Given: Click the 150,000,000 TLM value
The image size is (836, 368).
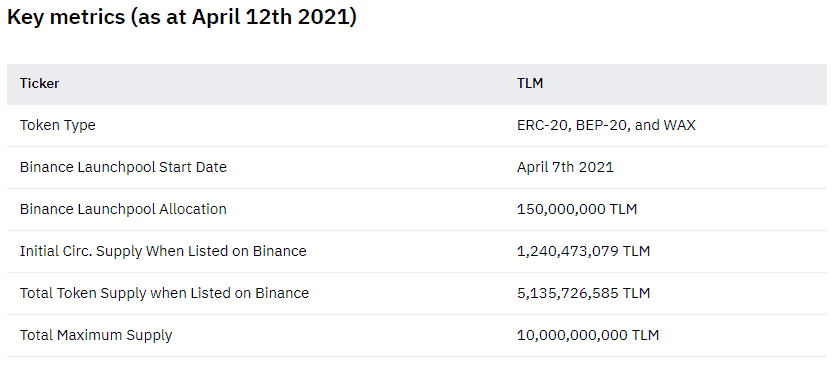Looking at the screenshot, I should tap(577, 209).
